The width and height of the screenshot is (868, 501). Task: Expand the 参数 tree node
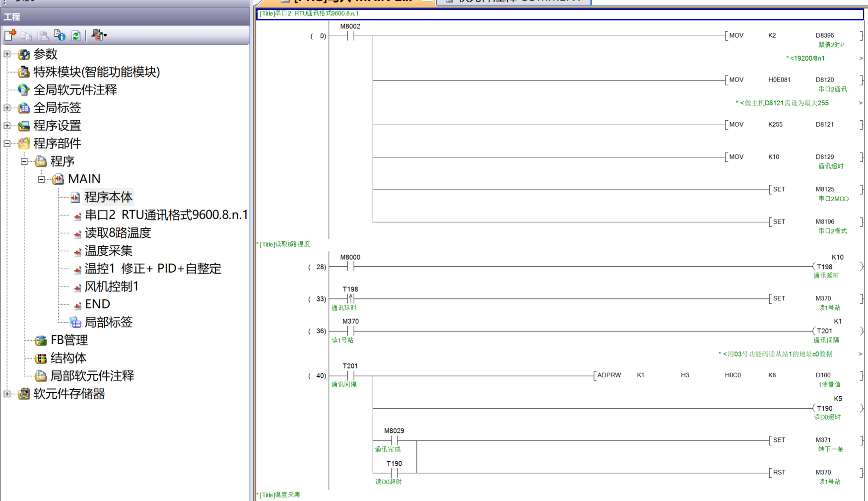coord(7,54)
